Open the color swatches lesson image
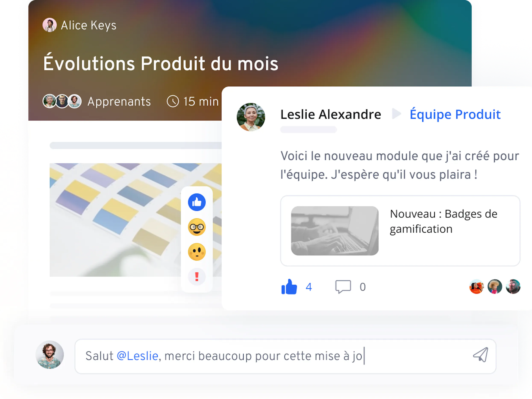Viewport: 532px width, 399px height. [x=135, y=220]
